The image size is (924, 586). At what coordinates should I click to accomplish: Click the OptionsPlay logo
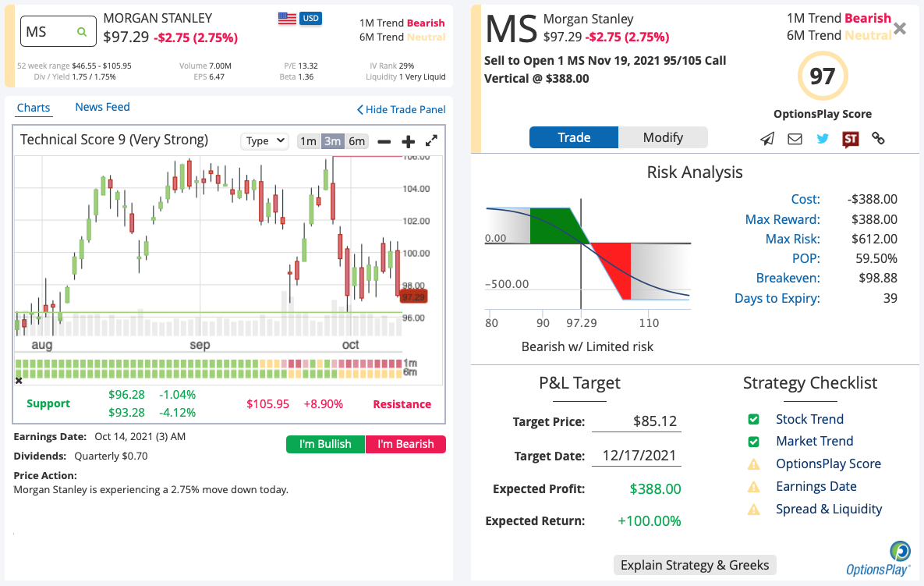click(x=878, y=559)
